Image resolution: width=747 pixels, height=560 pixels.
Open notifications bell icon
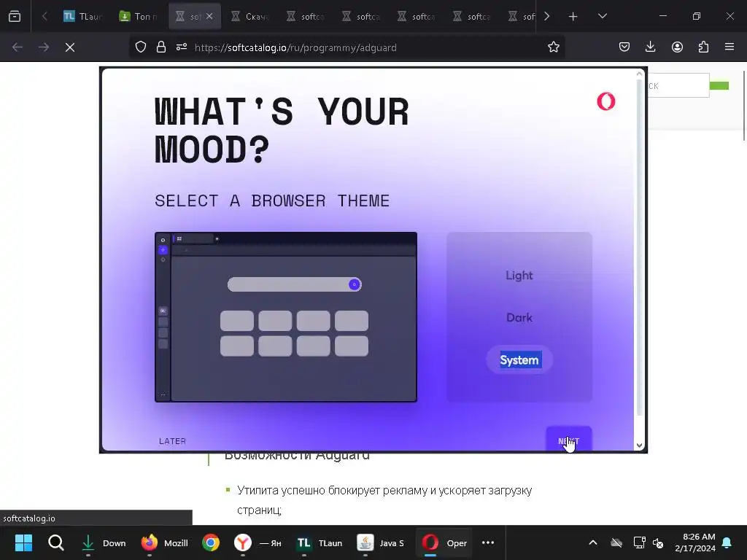(x=727, y=542)
